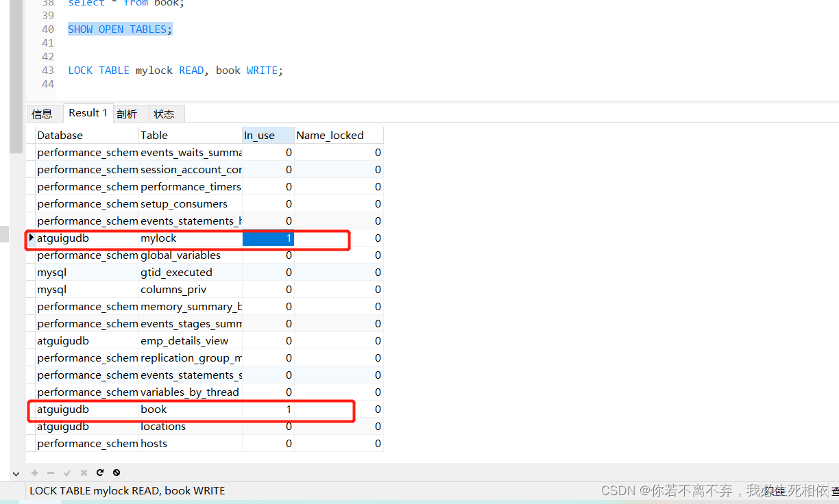
Task: Click the current-row arrow indicator beside mylock
Action: coord(32,238)
